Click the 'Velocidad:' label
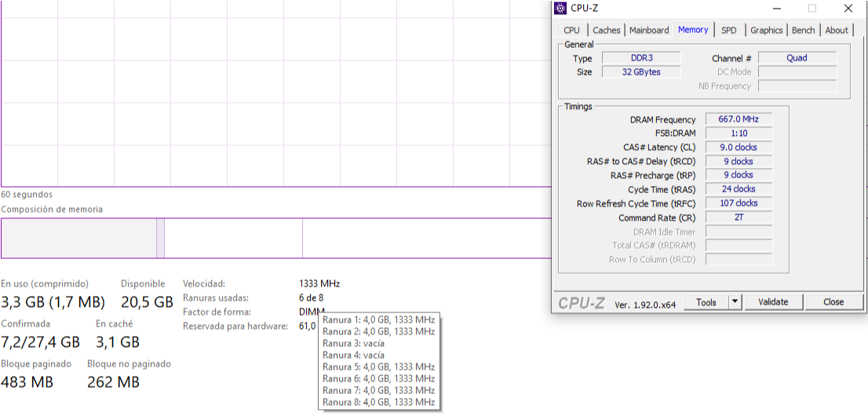Viewport: 868px width, 416px height. pos(204,283)
